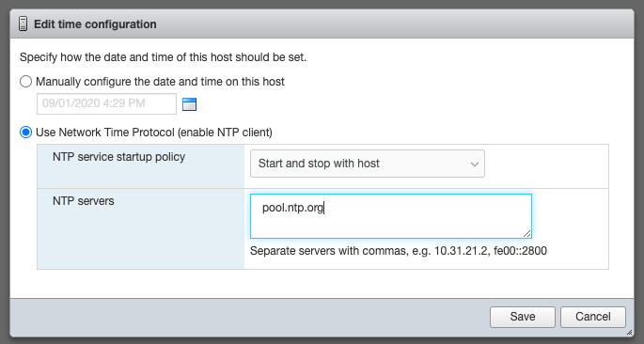Click the 'NTP servers' label
Viewport: 644px width, 344px height.
coord(84,201)
